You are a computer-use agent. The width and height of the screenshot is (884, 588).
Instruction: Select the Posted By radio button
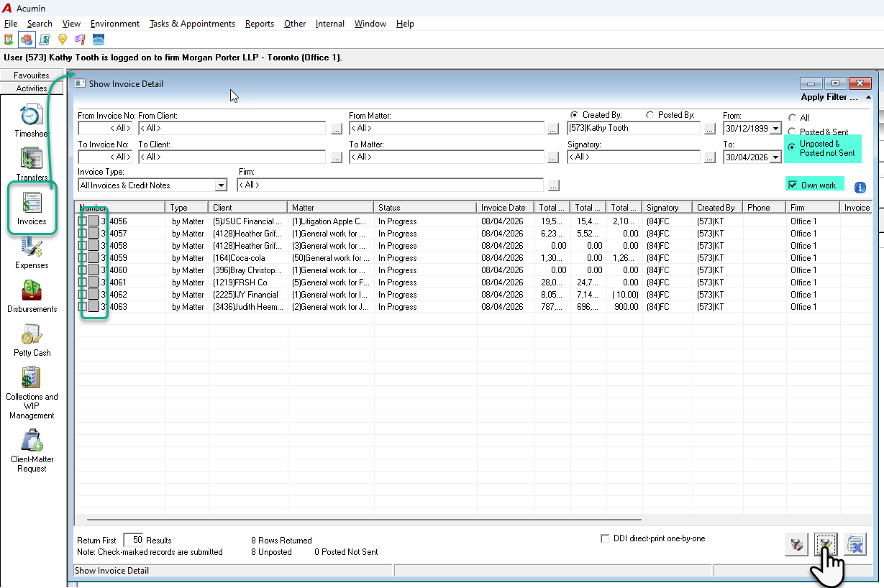[650, 115]
